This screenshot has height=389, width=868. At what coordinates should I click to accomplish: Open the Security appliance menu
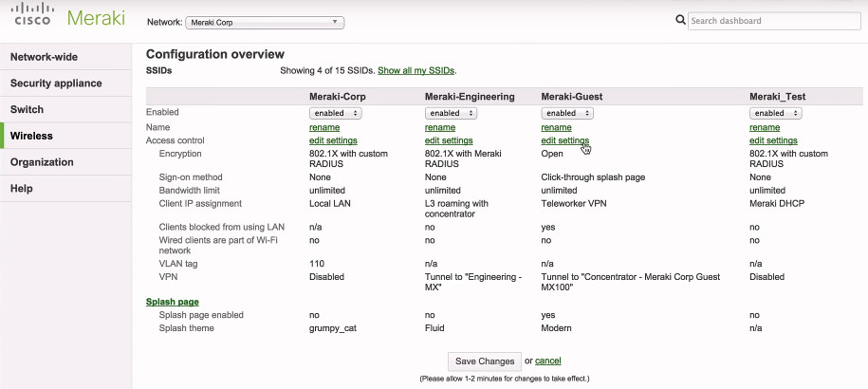pos(65,83)
